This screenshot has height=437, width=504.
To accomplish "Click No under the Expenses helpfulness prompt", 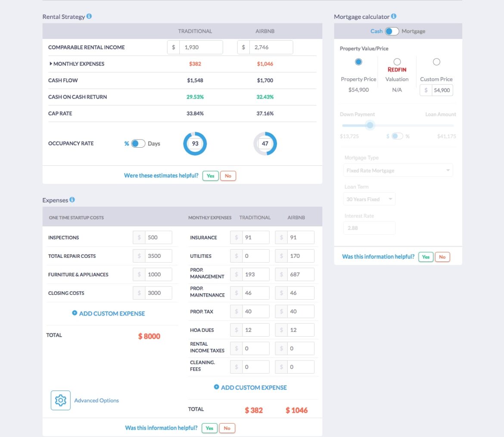I will coord(227,428).
